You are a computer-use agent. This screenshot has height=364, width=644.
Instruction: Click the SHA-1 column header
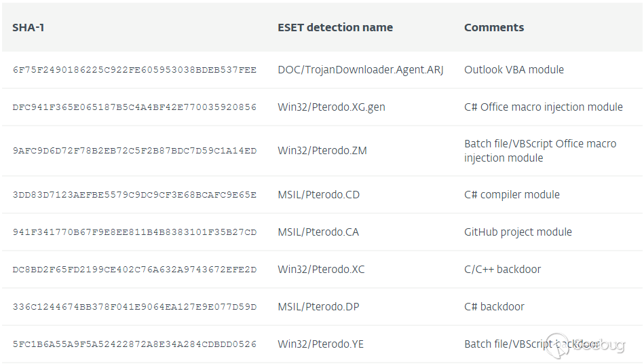[29, 28]
